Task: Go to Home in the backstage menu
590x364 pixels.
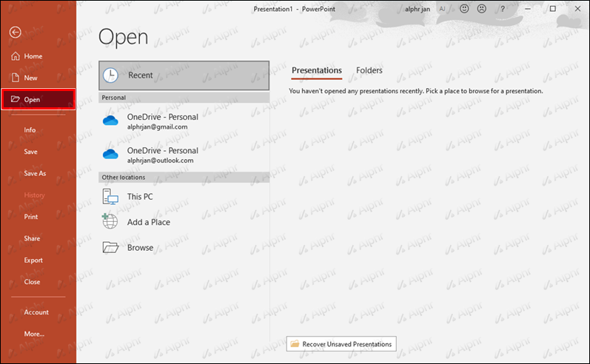Action: pyautogui.click(x=38, y=56)
